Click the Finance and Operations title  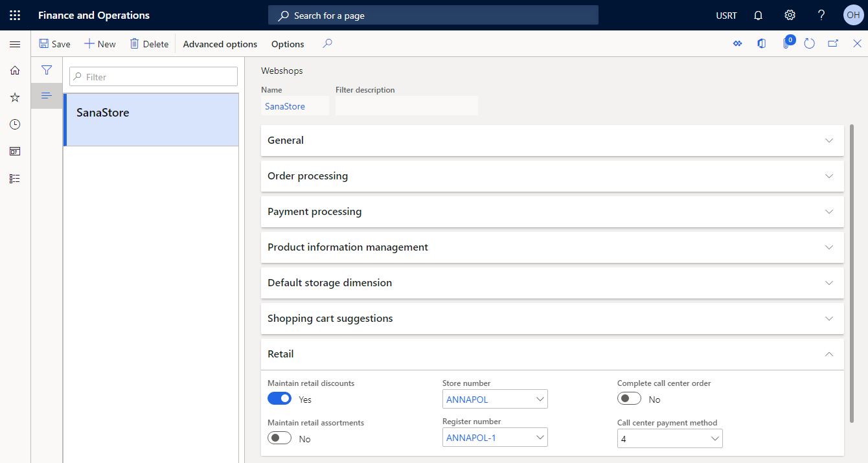(94, 15)
